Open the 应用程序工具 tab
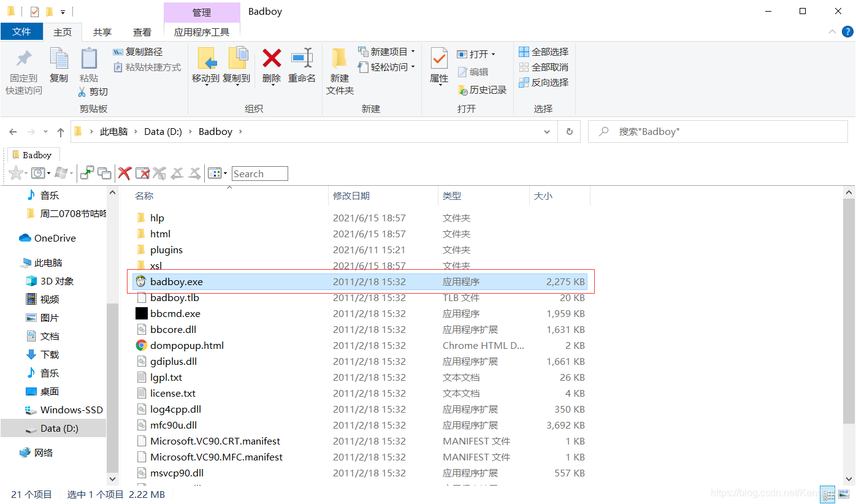Viewport: 856px width, 504px height. coord(202,32)
